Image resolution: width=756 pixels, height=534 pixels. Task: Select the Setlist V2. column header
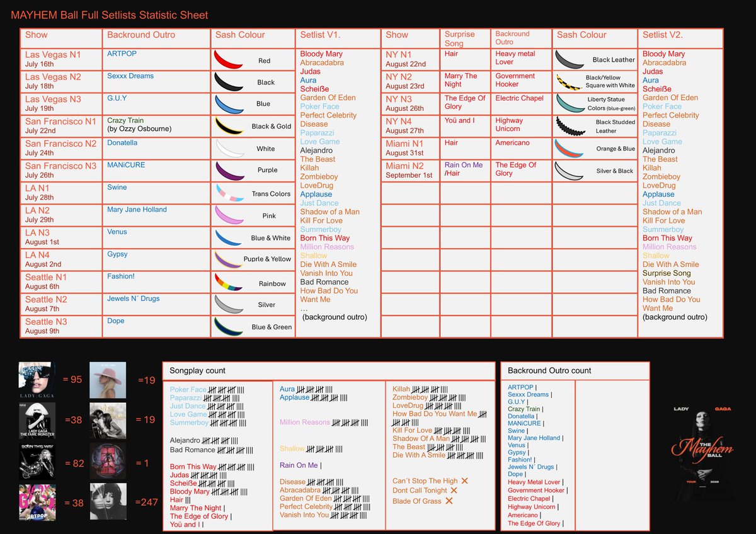[x=663, y=35]
